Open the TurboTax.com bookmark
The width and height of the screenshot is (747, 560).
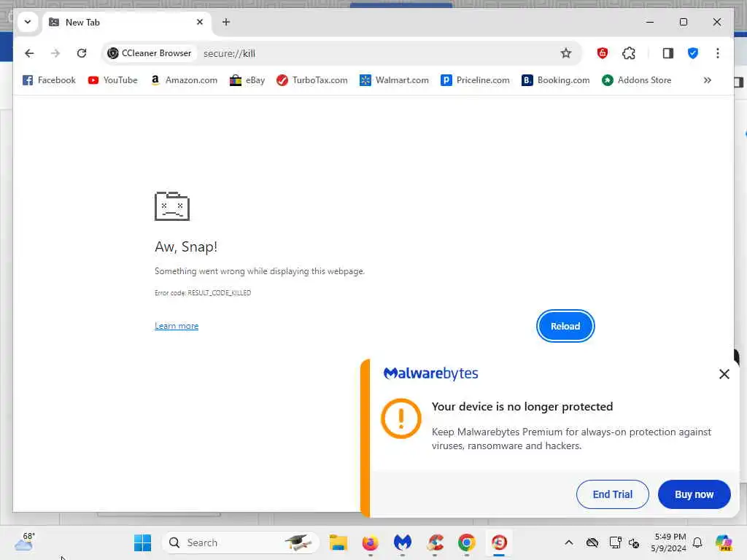click(x=312, y=80)
